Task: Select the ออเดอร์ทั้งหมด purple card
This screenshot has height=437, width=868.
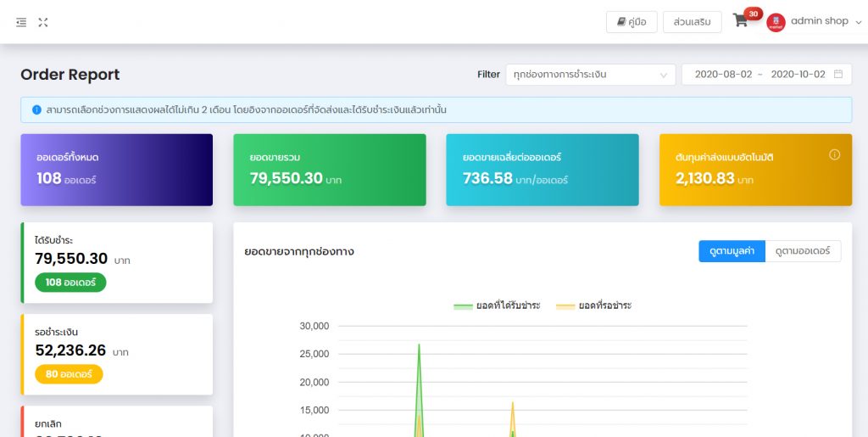Action: [117, 170]
